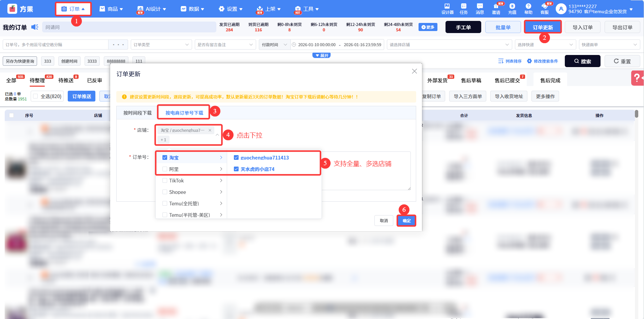Click the three-dots order number options
The height and width of the screenshot is (319, 644).
[118, 45]
